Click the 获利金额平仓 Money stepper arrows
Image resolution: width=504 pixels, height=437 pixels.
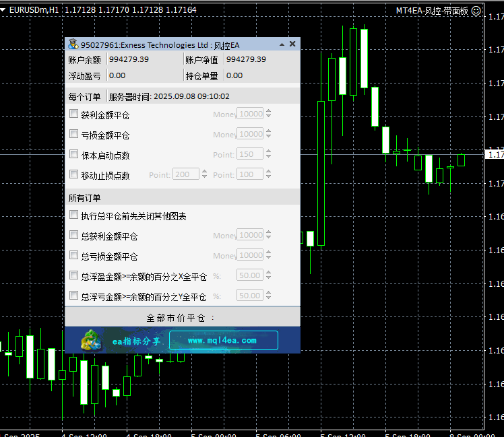pyautogui.click(x=269, y=114)
